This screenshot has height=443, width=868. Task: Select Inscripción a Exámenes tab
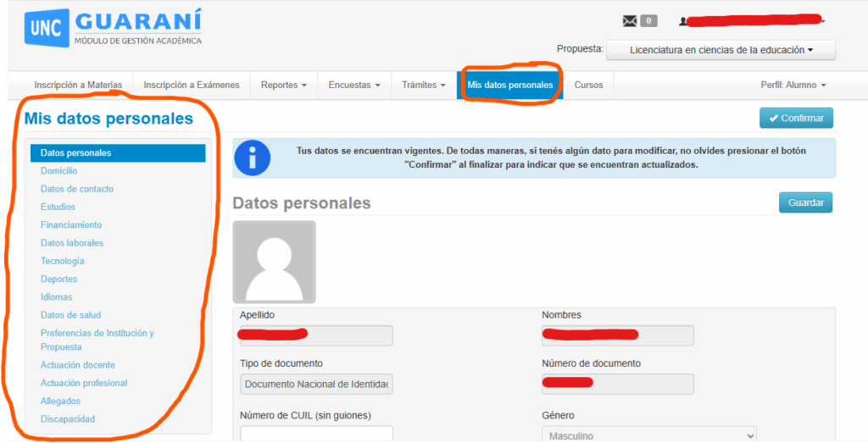[x=192, y=85]
